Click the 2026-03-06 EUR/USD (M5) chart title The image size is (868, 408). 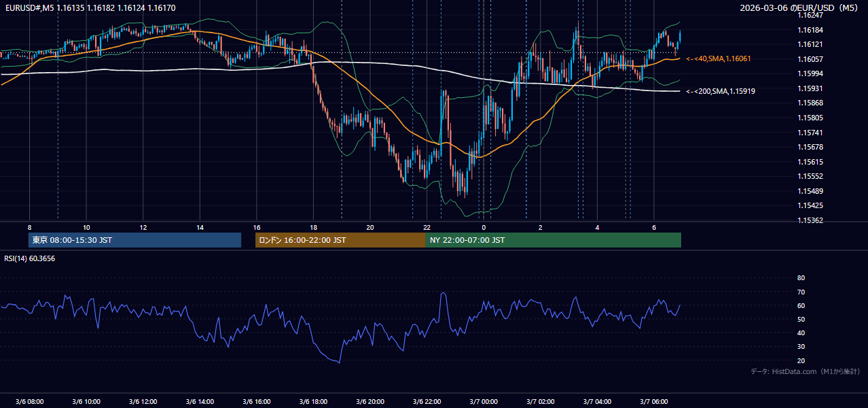[x=799, y=8]
